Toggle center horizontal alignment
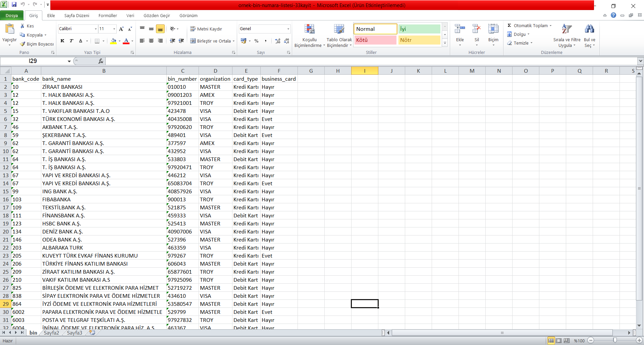 [x=151, y=41]
